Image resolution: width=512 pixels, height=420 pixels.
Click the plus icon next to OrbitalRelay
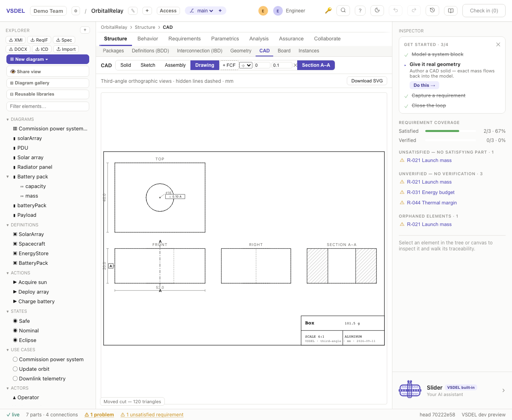147,11
